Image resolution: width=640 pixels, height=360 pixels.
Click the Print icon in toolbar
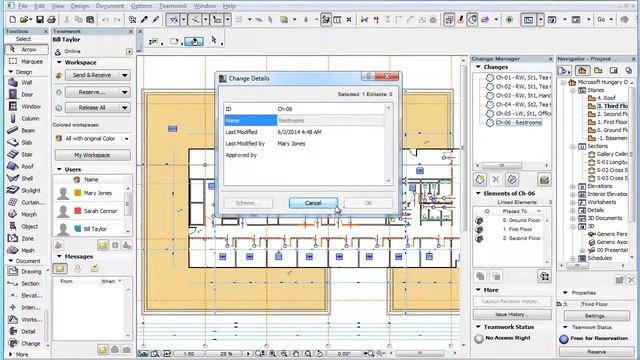51,20
